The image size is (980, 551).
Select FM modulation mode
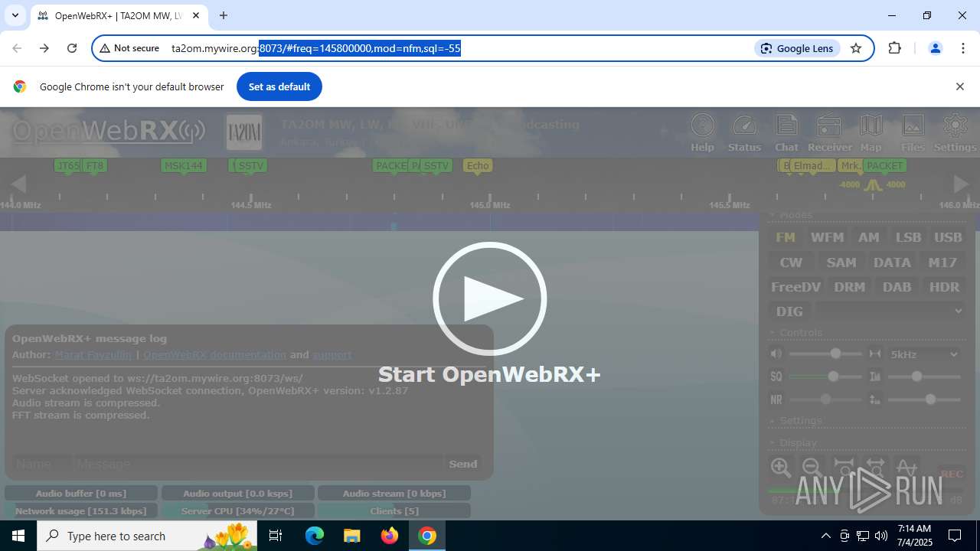click(x=786, y=237)
